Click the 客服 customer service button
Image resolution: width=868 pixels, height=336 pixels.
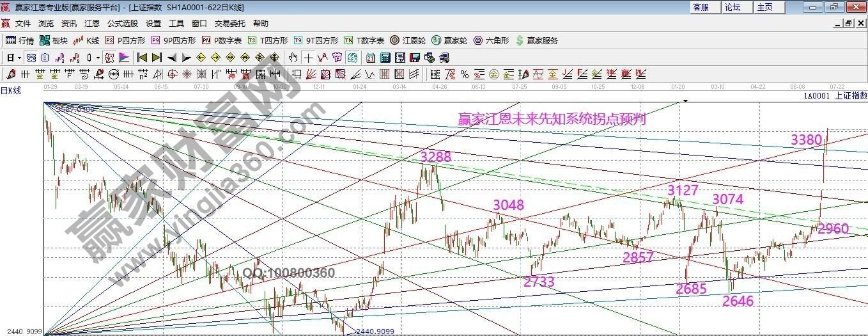[x=701, y=7]
